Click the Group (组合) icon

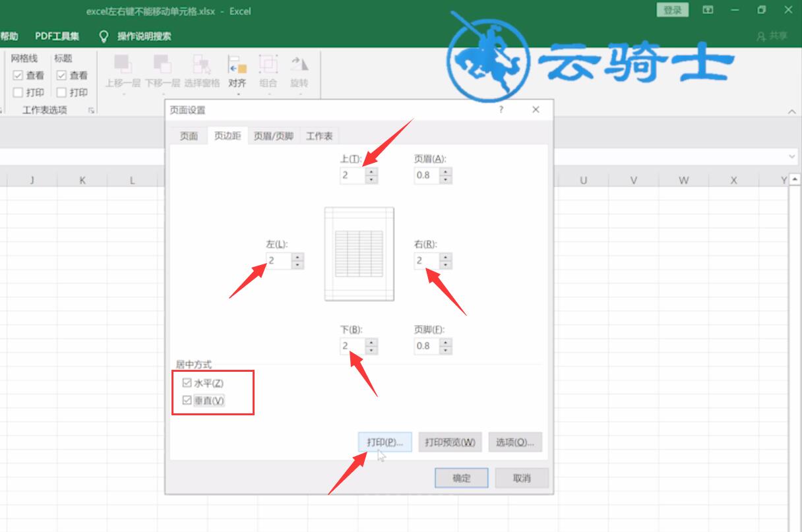(x=268, y=64)
